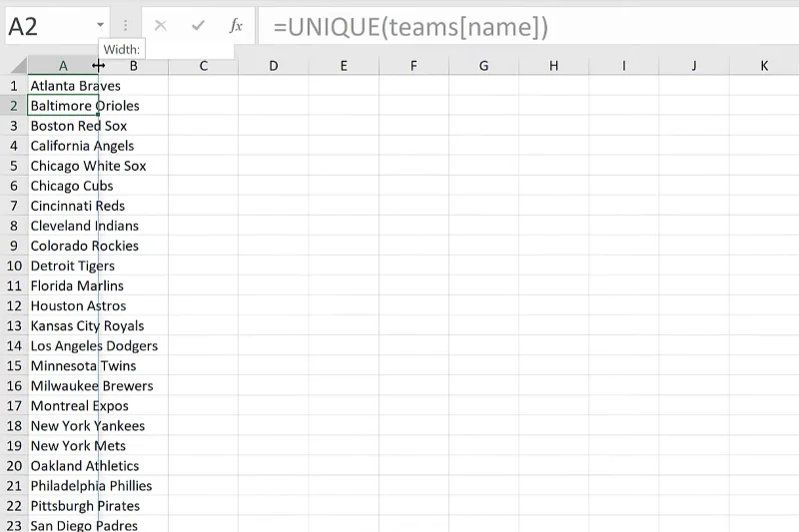Select row 10 header

14,266
